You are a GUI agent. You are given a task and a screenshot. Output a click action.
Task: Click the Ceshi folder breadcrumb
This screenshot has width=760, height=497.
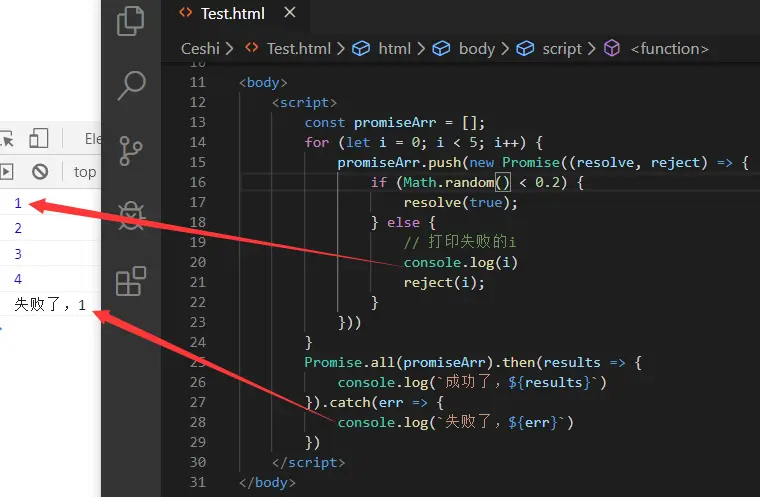click(200, 48)
